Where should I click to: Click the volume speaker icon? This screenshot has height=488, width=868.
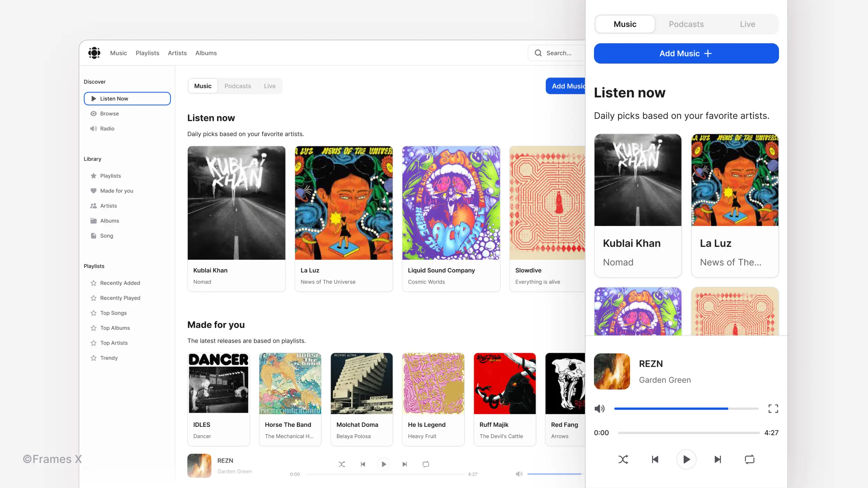tap(599, 409)
